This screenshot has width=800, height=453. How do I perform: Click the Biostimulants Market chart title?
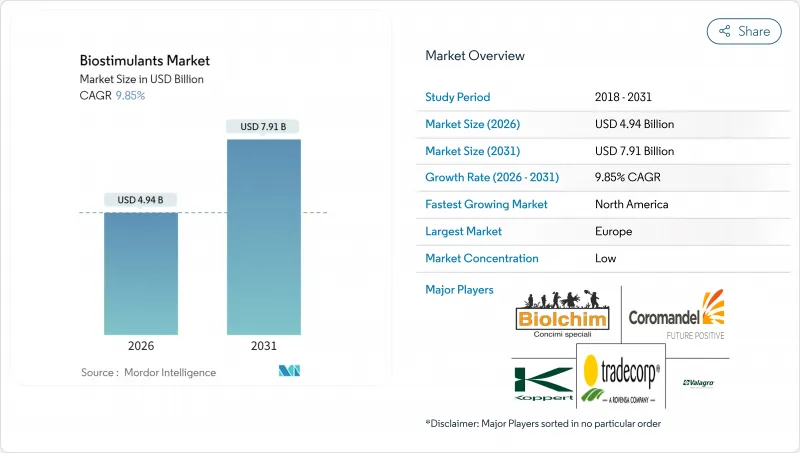pyautogui.click(x=129, y=60)
